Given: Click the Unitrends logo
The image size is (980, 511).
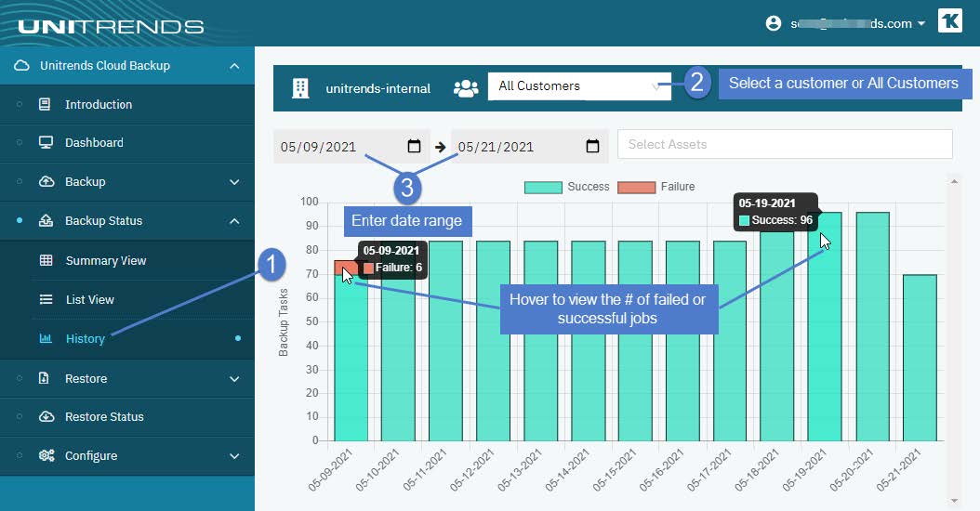Looking at the screenshot, I should tap(112, 27).
